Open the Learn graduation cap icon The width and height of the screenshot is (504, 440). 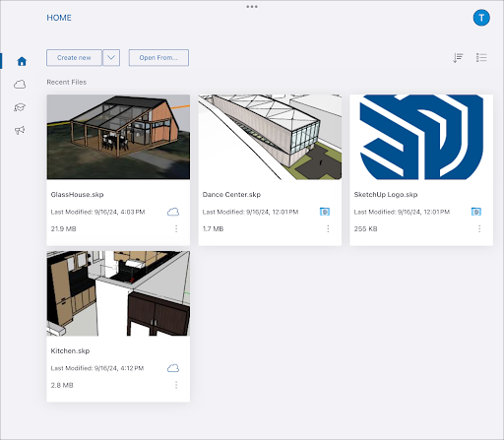[x=20, y=107]
